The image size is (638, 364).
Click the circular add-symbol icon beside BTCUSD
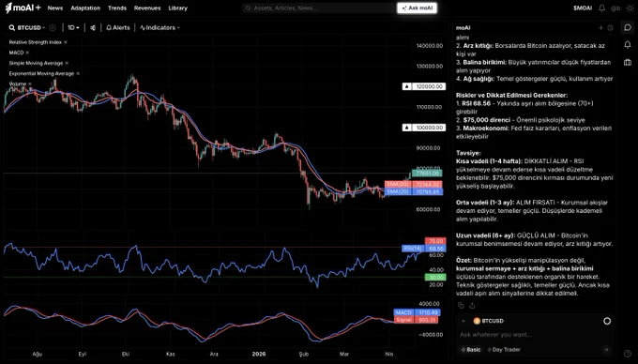coord(53,27)
